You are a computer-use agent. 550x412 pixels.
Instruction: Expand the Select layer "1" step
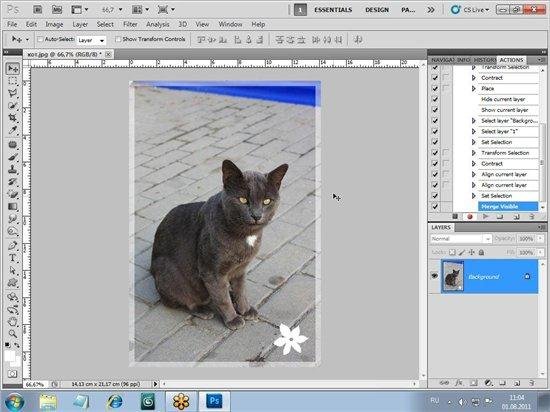[x=474, y=131]
